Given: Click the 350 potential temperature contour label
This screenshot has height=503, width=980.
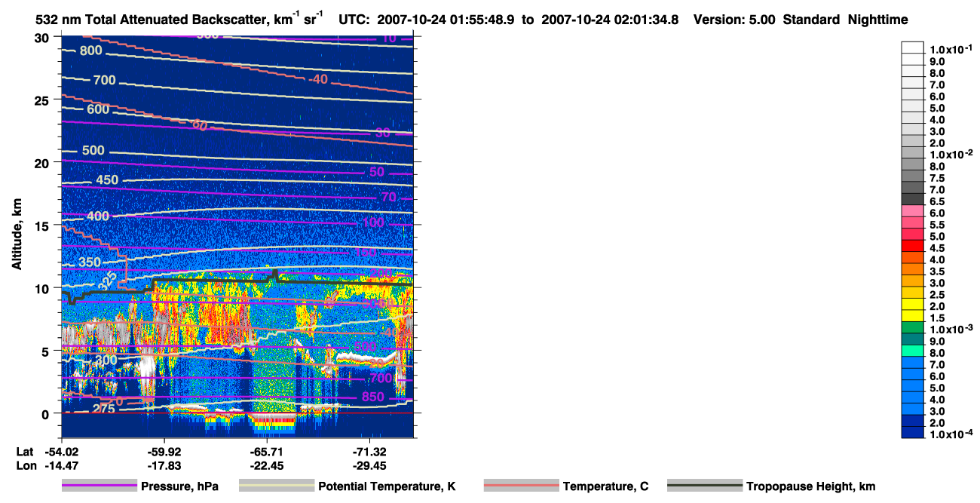Looking at the screenshot, I should [89, 262].
